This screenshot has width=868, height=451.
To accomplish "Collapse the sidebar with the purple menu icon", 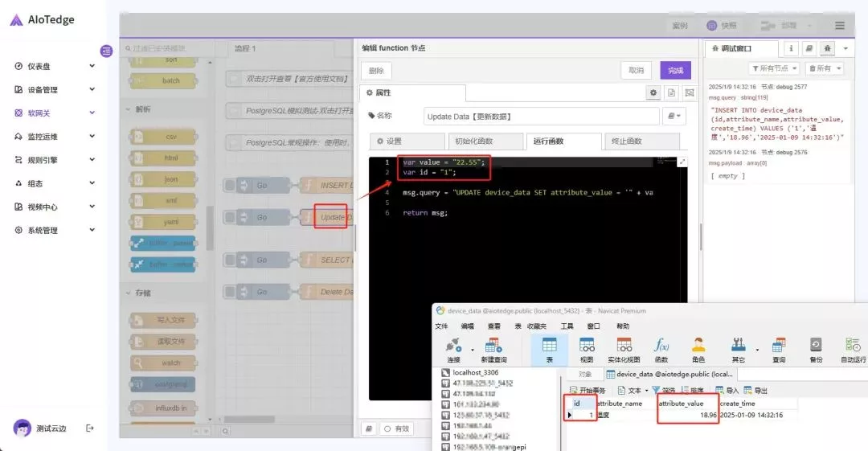I will 106,51.
